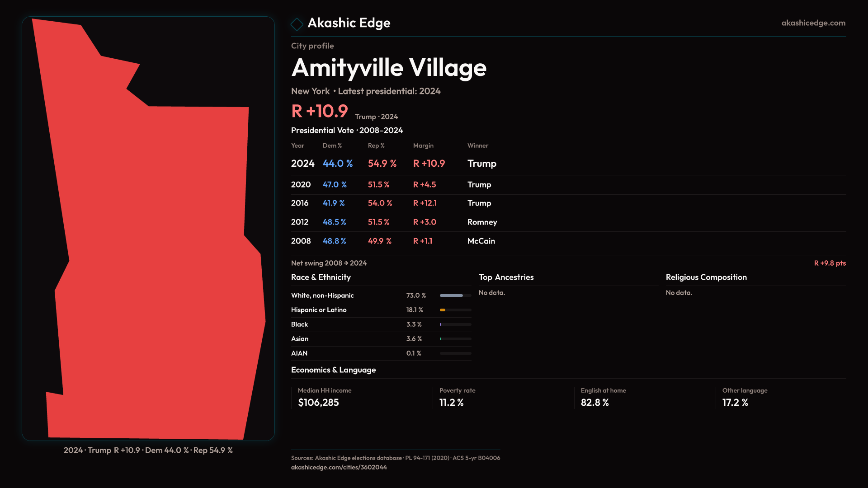Select the 2020 election year row

(301, 184)
